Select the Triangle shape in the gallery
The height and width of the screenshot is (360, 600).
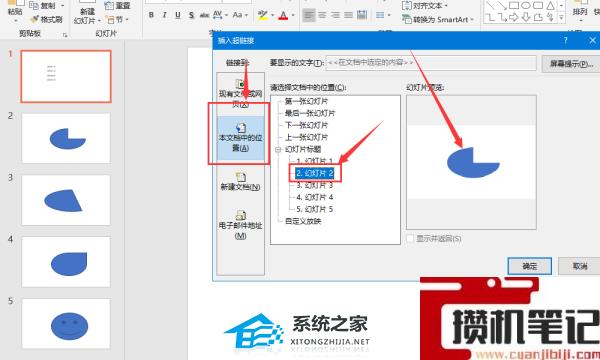[x=550, y=5]
